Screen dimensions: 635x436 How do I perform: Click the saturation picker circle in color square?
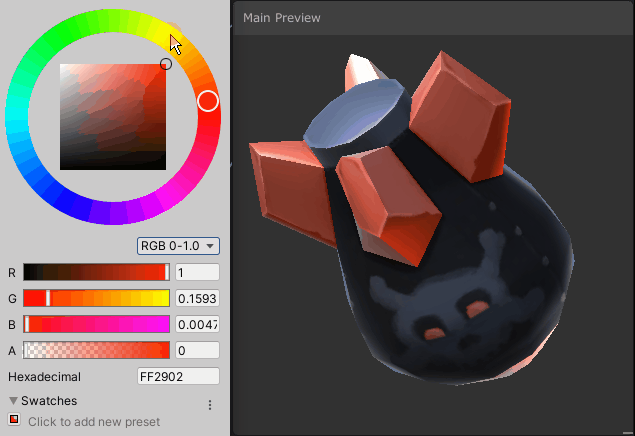tap(166, 64)
